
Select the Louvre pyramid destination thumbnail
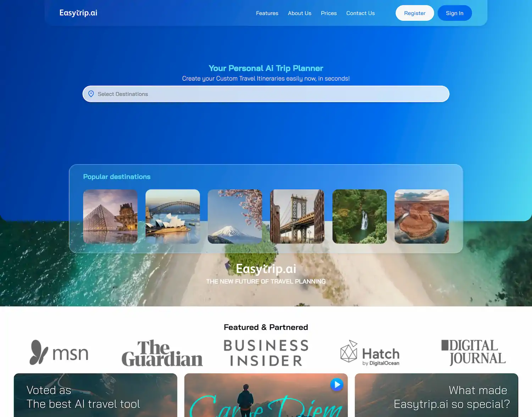[x=110, y=216]
